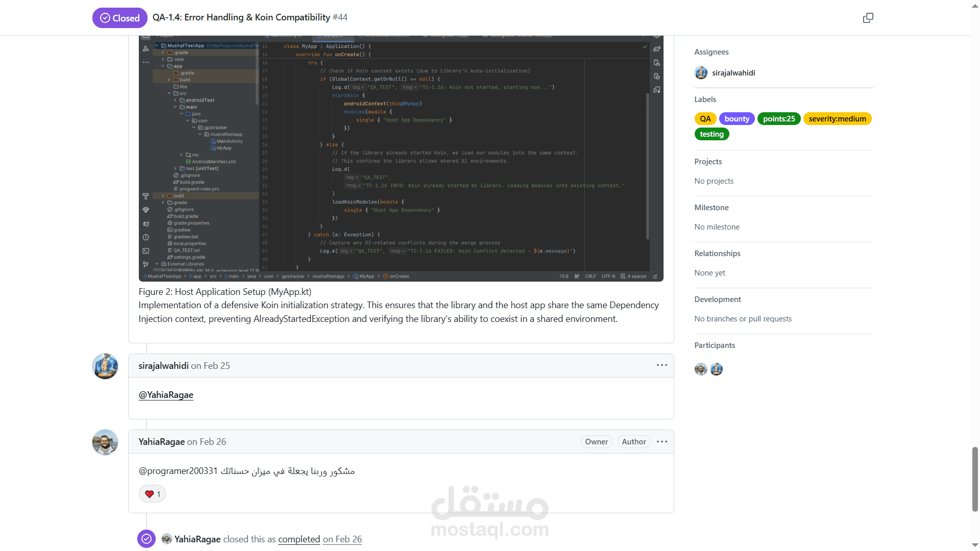
Task: Open YahiaRagae comment avatar
Action: (x=105, y=442)
